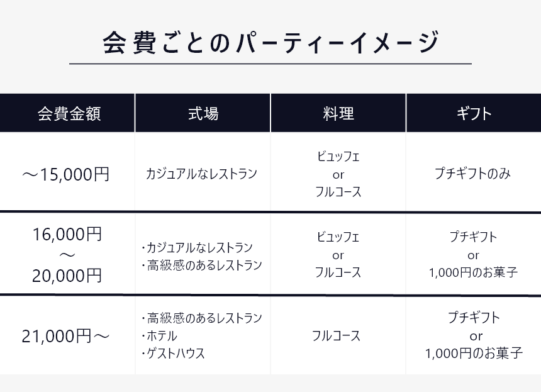Screen dimensions: 541x392
Task: Click the プチギフトのみ gift cell
Action: (472, 173)
